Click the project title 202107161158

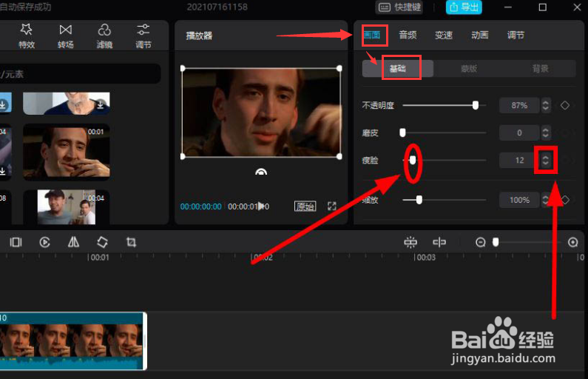click(x=217, y=7)
